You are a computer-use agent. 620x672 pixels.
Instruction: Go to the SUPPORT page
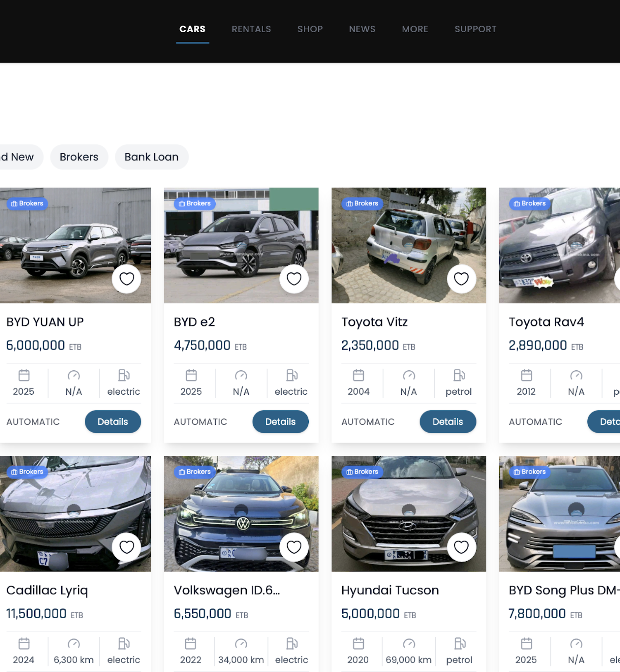click(x=475, y=29)
